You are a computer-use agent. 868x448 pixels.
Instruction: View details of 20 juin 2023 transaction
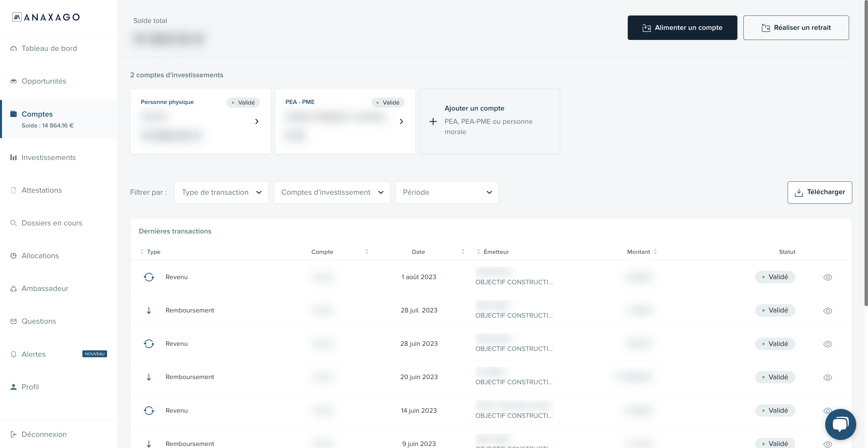click(828, 378)
